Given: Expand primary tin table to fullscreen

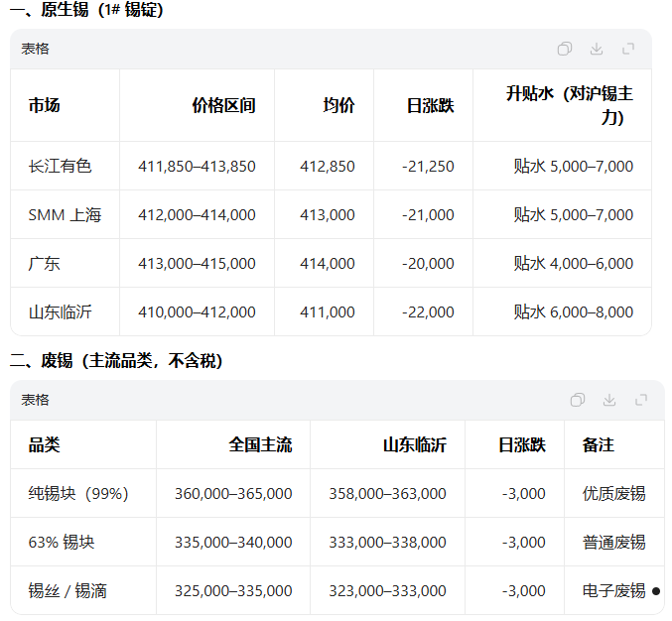Looking at the screenshot, I should pyautogui.click(x=628, y=49).
